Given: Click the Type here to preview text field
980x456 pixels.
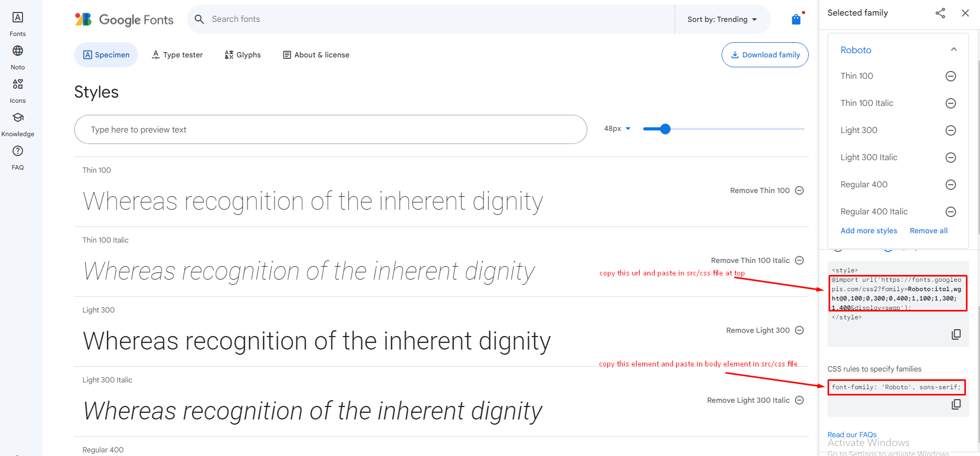Looking at the screenshot, I should click(330, 129).
